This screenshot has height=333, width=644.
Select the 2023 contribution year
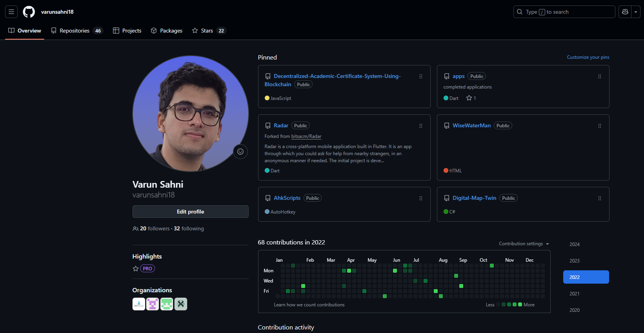pos(575,261)
